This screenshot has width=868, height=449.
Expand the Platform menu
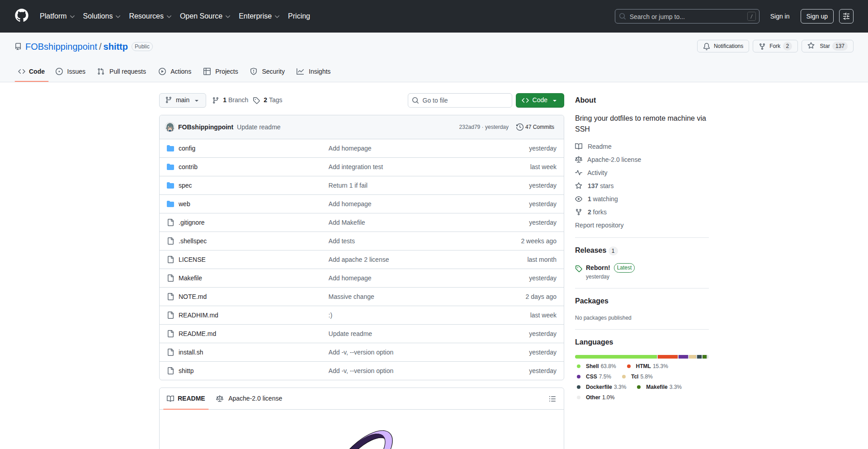coord(57,16)
